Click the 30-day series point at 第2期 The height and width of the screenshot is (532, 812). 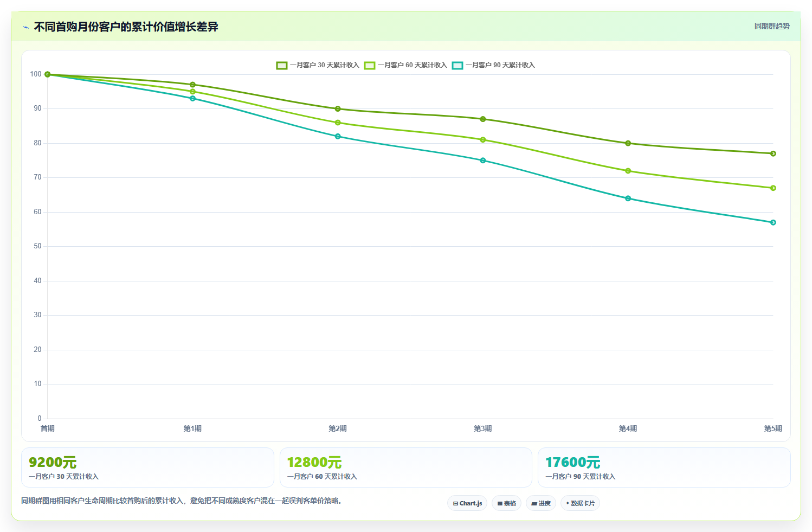[x=338, y=109]
